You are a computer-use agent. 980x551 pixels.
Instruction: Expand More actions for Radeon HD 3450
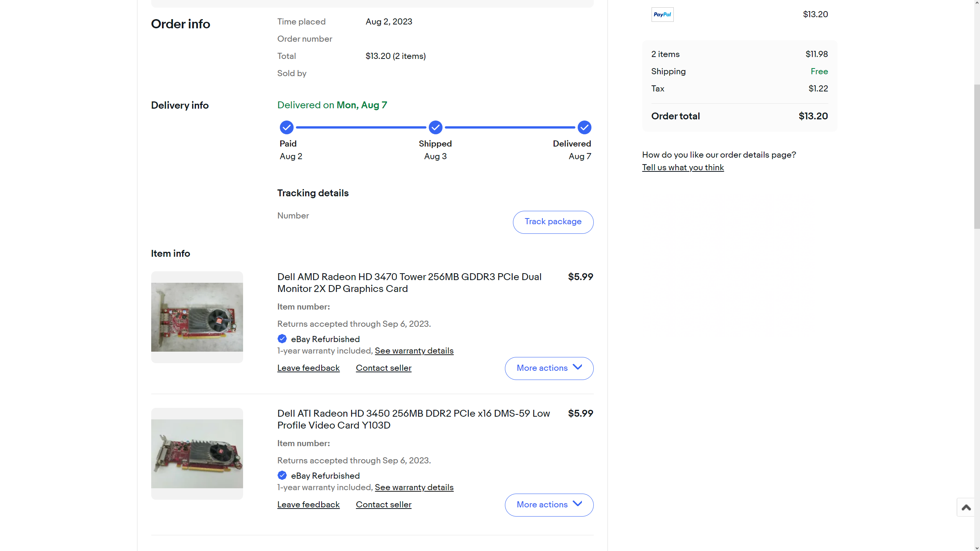click(x=549, y=505)
